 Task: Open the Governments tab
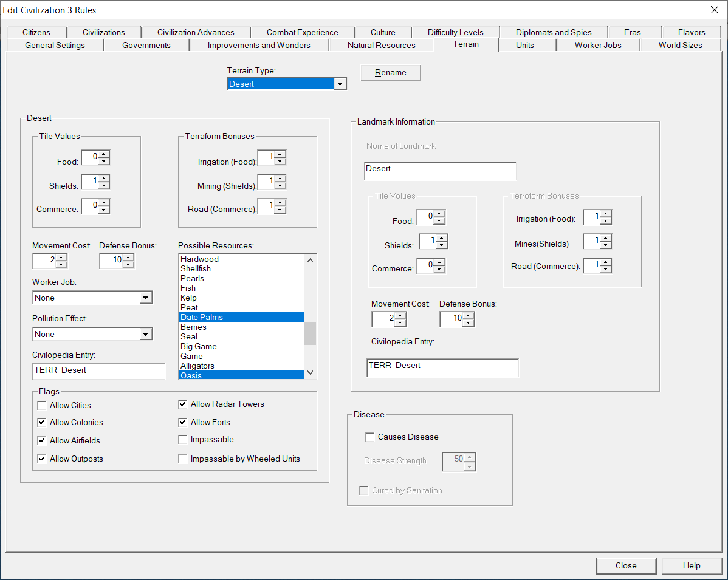coord(146,45)
